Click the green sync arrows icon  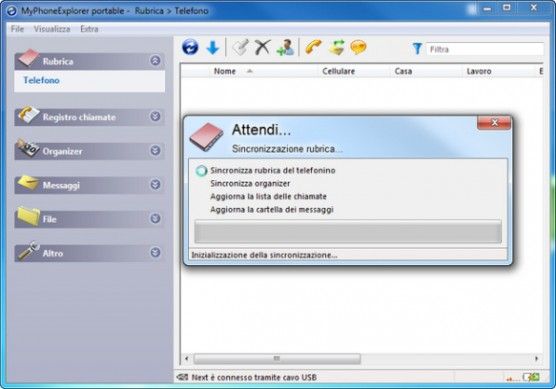[337, 48]
